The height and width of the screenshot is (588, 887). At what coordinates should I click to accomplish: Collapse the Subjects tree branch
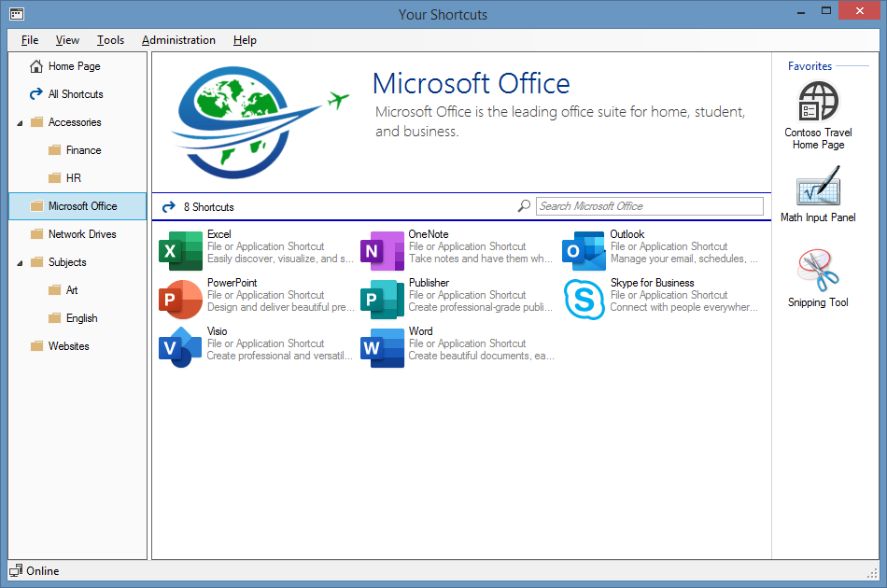coord(21,262)
